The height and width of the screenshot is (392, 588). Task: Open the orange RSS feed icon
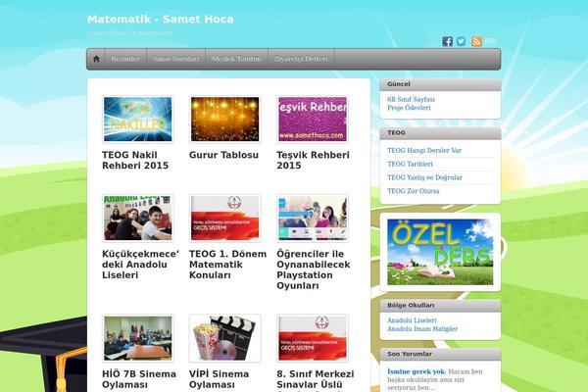476,41
